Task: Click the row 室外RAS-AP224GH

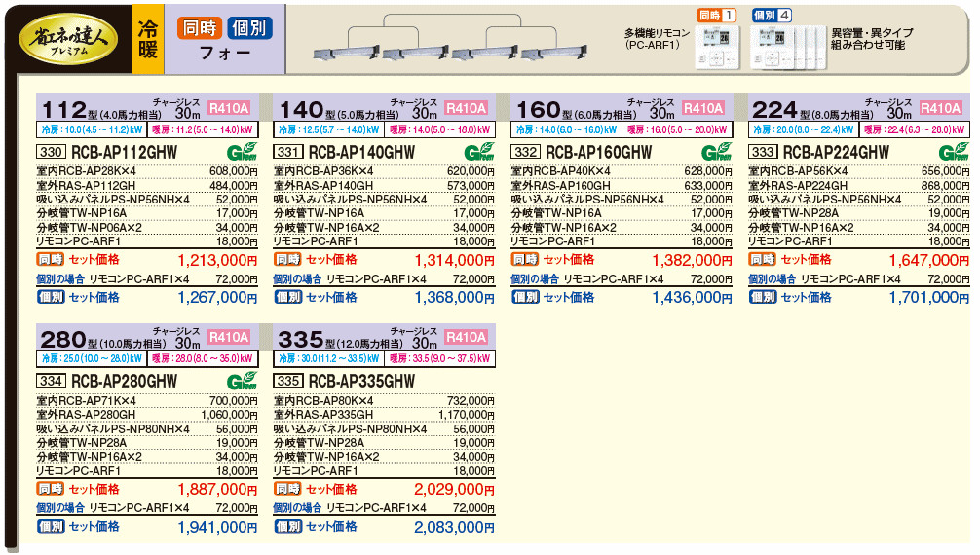Action: click(x=859, y=186)
